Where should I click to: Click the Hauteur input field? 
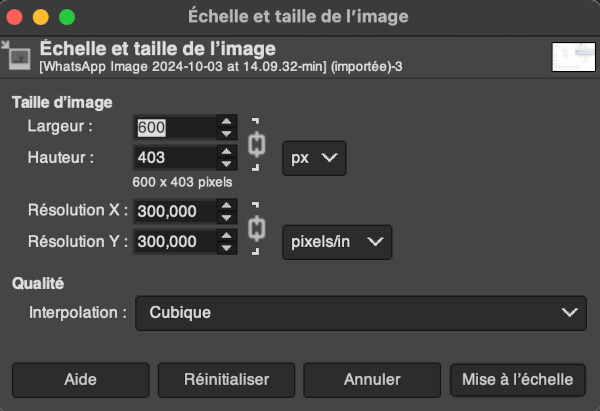pos(173,158)
